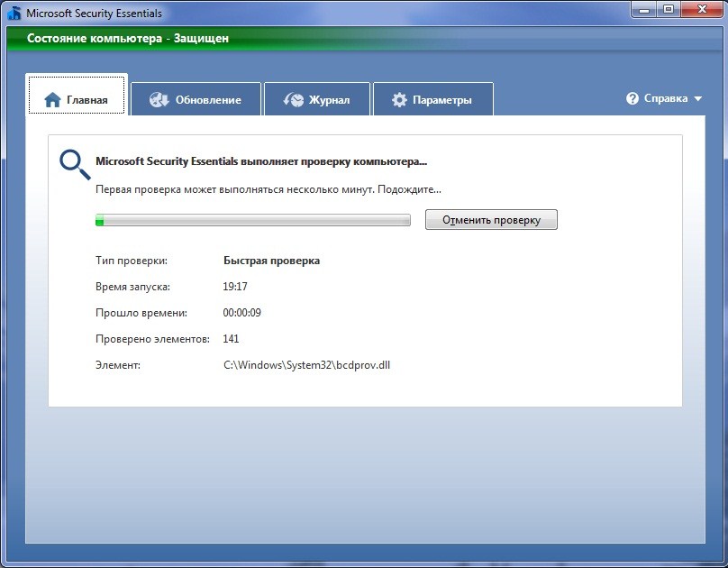Image resolution: width=728 pixels, height=568 pixels.
Task: Minimize the Security Essentials window
Action: coord(644,9)
